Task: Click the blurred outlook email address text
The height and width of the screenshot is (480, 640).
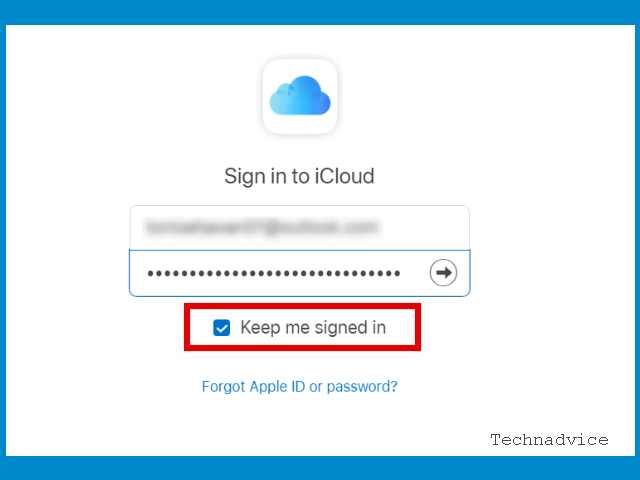Action: 262,227
